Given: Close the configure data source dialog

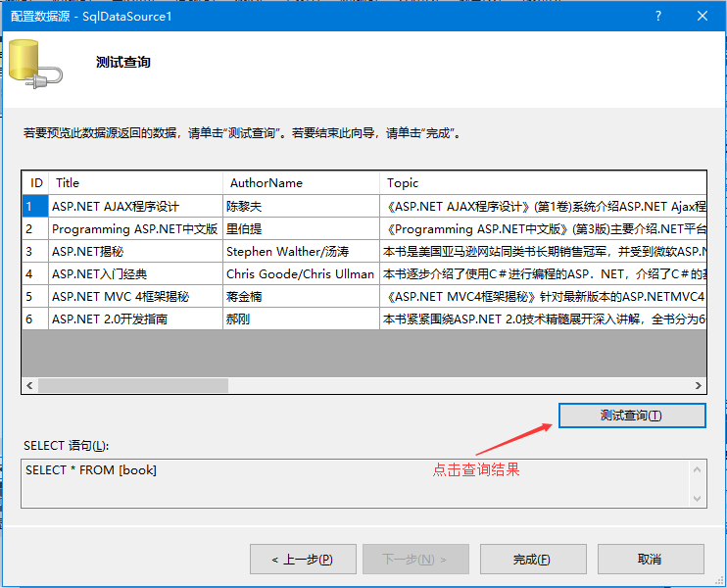Looking at the screenshot, I should point(703,17).
